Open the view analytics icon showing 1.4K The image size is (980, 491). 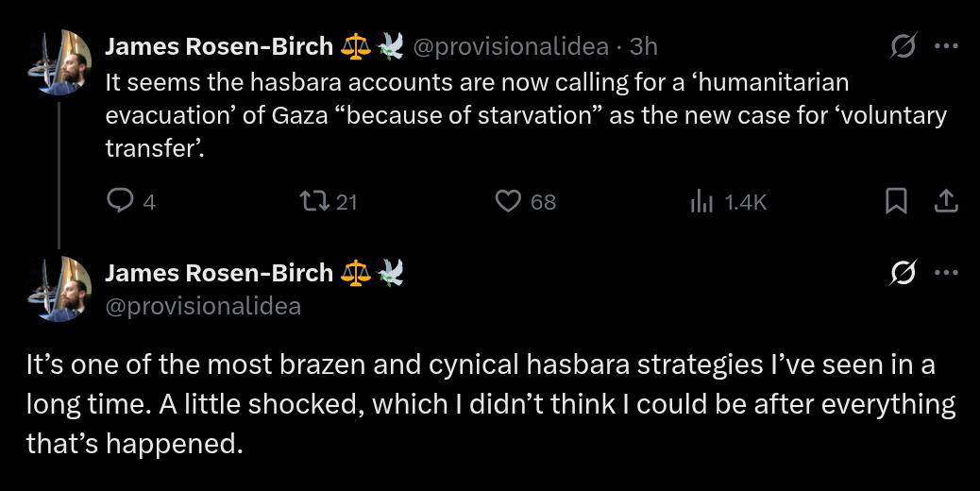(x=701, y=200)
